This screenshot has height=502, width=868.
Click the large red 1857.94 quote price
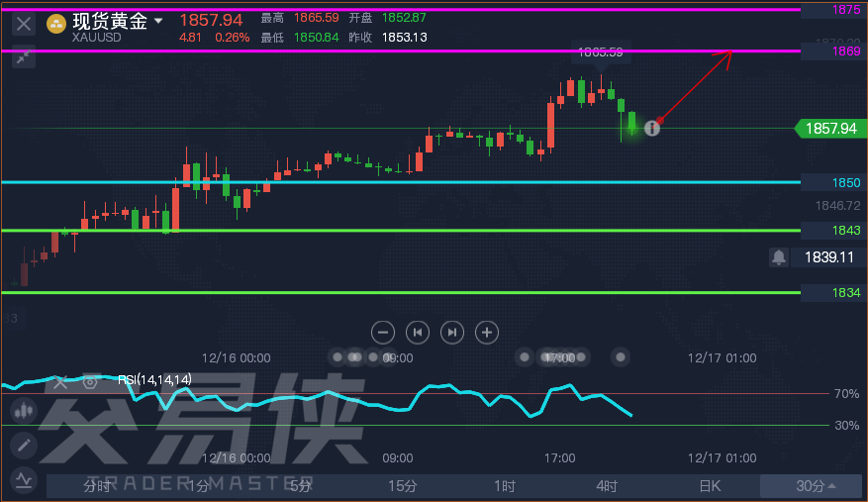(211, 20)
